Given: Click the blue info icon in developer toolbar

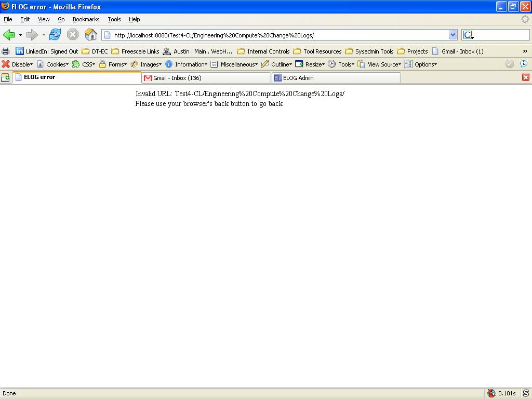Looking at the screenshot, I should 524,64.
